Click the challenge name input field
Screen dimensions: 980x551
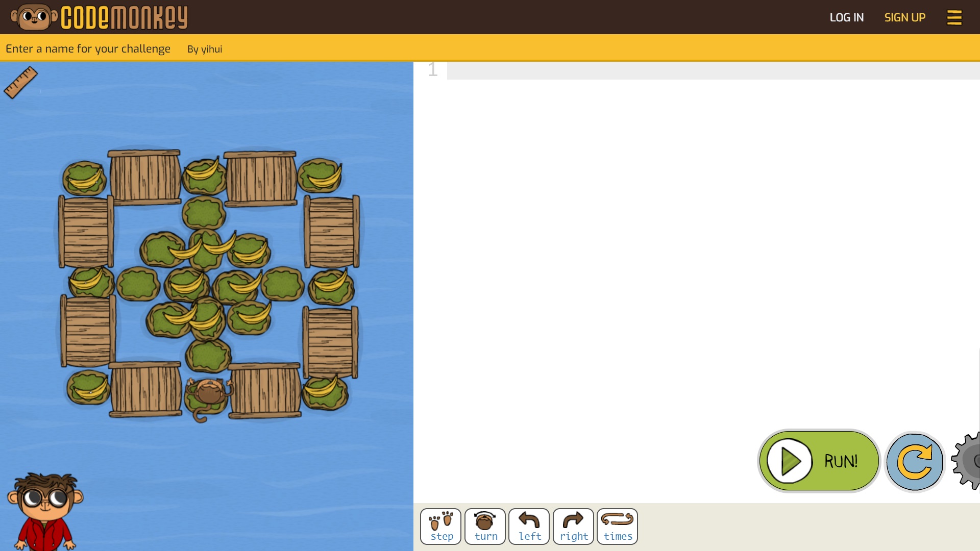88,48
